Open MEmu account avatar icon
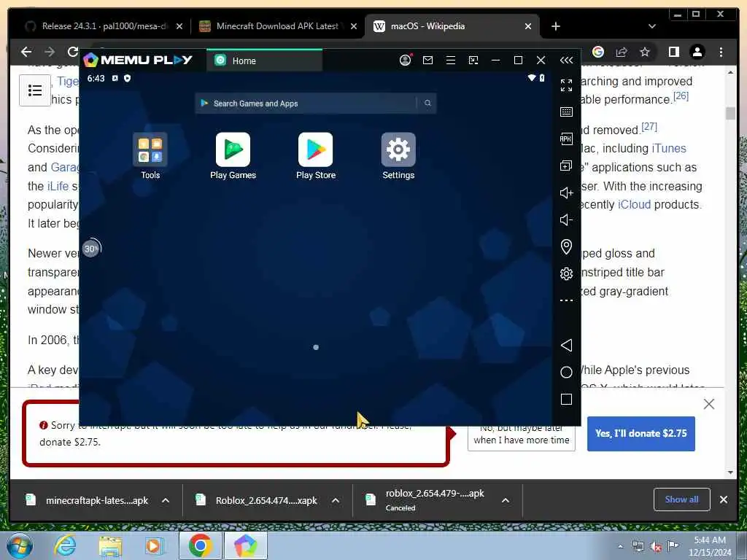Screen dimensions: 747x560 (x=405, y=60)
